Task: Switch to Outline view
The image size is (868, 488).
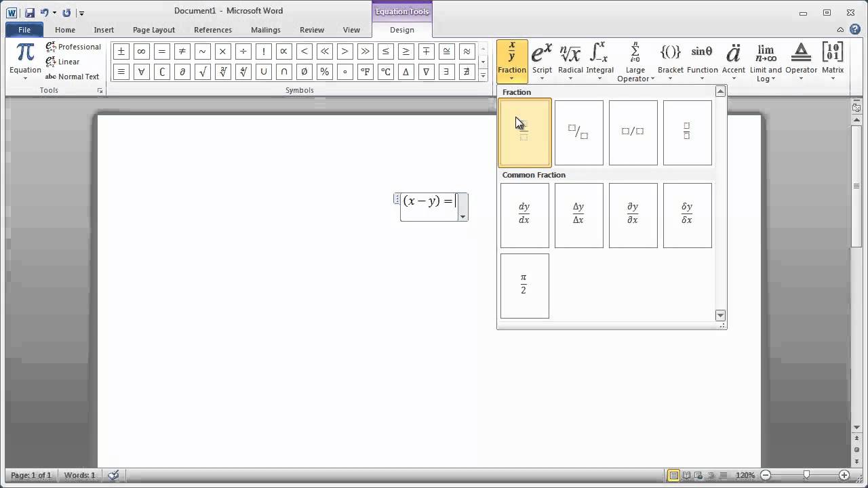Action: tap(712, 475)
